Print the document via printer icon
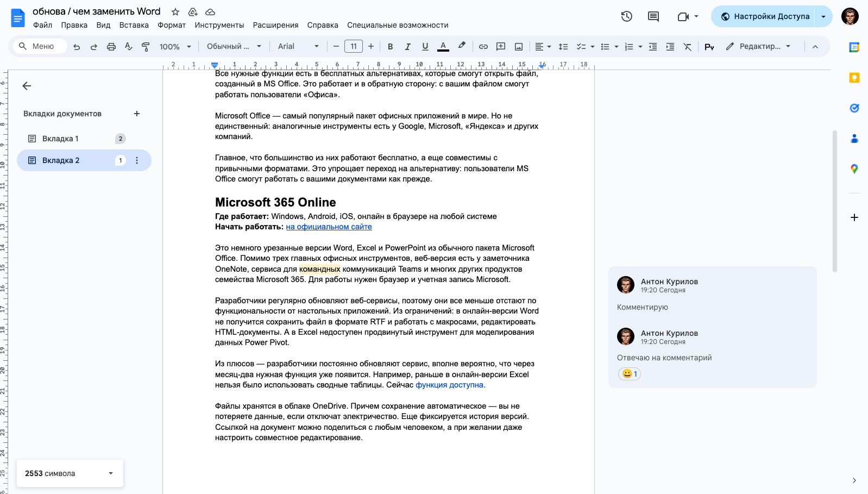This screenshot has height=494, width=868. tap(111, 47)
